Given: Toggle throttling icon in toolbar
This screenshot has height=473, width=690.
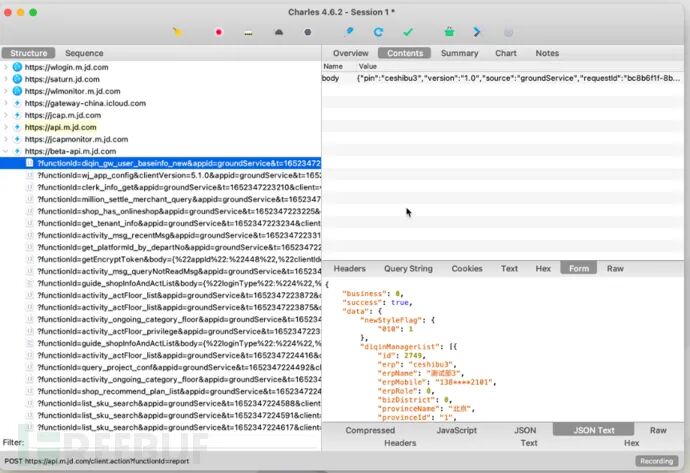Looking at the screenshot, I should (249, 33).
